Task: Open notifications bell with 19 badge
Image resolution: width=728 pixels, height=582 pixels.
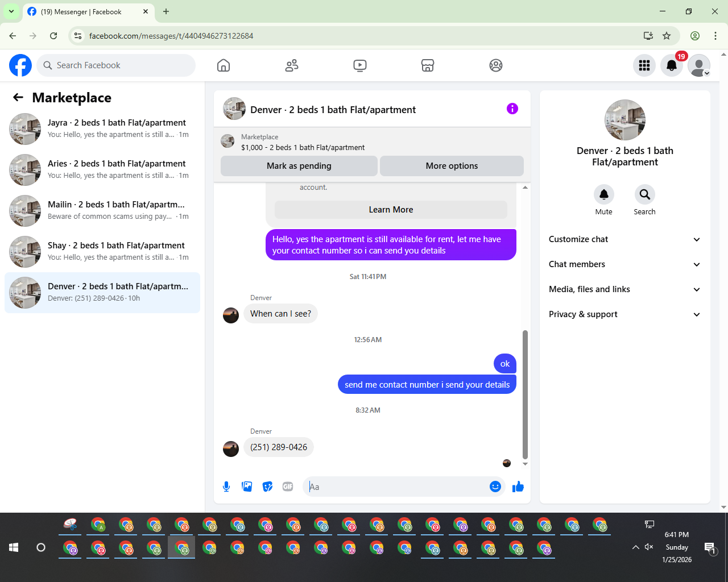Action: 672,65
